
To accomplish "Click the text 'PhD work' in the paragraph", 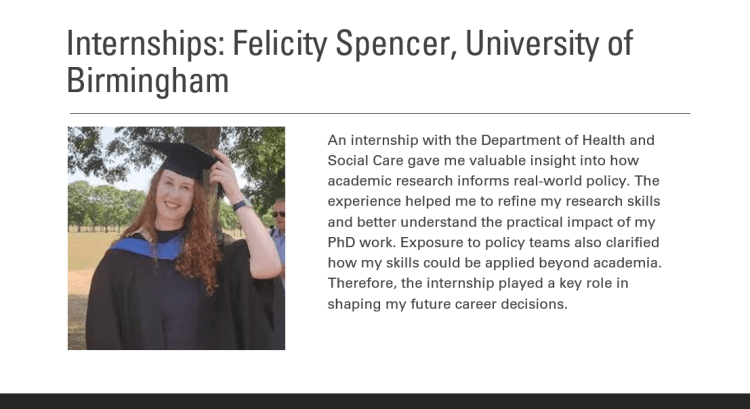I will [359, 242].
